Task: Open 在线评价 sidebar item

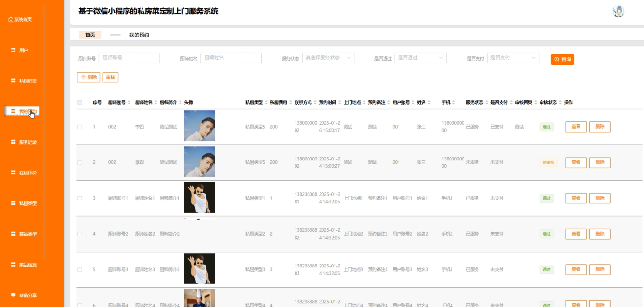Action: [x=24, y=173]
